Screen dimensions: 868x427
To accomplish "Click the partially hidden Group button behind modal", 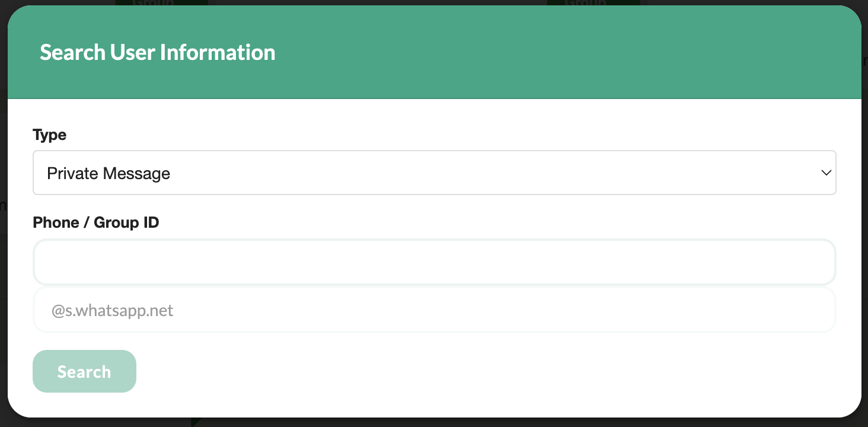I will [x=161, y=3].
